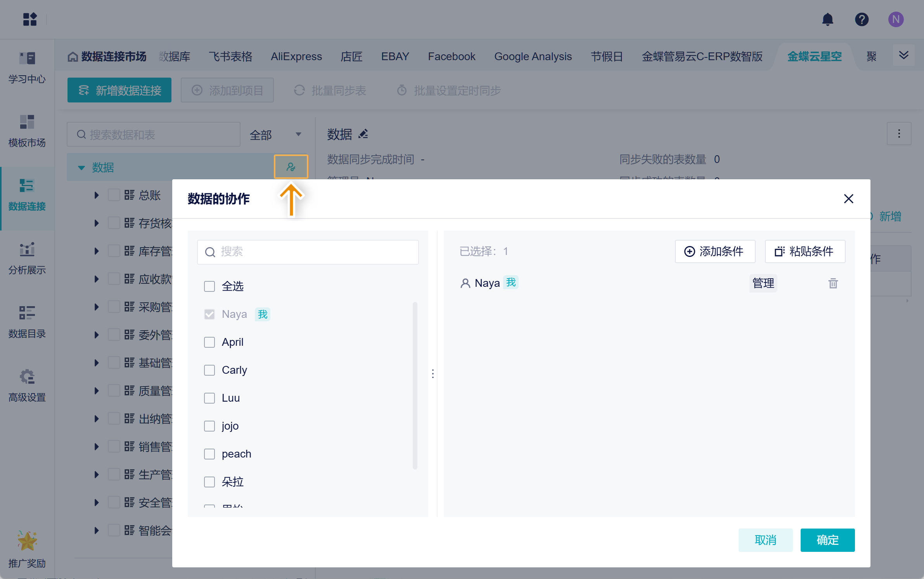Check the 全选 checkbox
Viewport: 924px width, 579px height.
pos(209,286)
